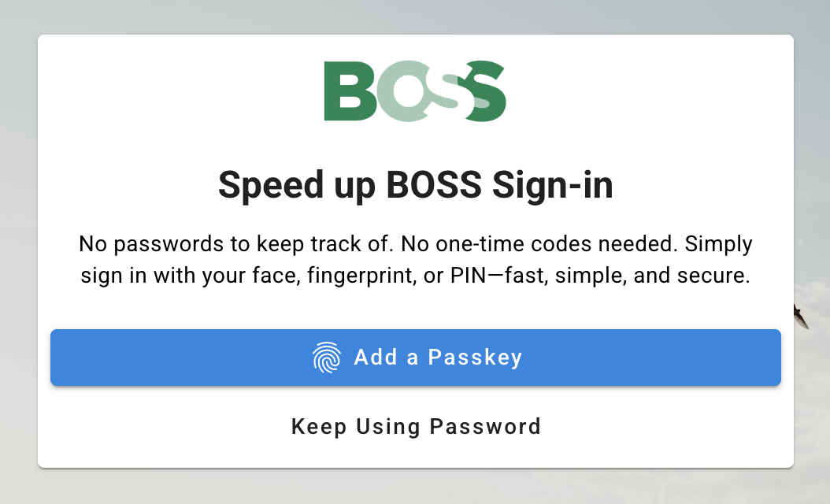830x504 pixels.
Task: Click the light-colored O in the BOSS logo
Action: click(x=403, y=91)
